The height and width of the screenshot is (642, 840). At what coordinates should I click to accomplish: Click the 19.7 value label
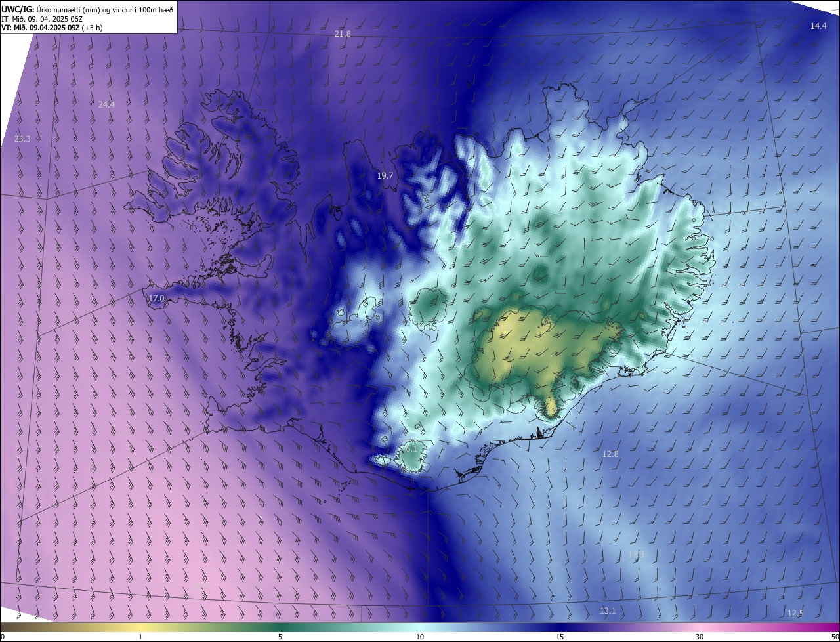click(x=385, y=175)
